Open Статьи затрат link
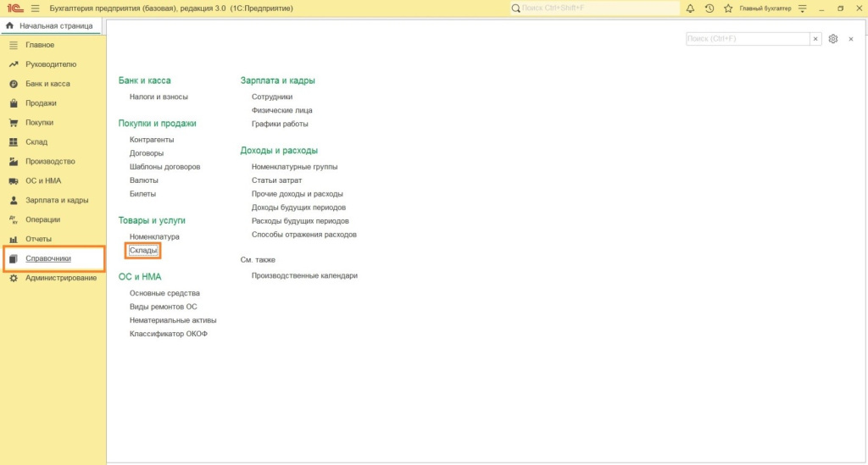The image size is (868, 465). click(277, 180)
